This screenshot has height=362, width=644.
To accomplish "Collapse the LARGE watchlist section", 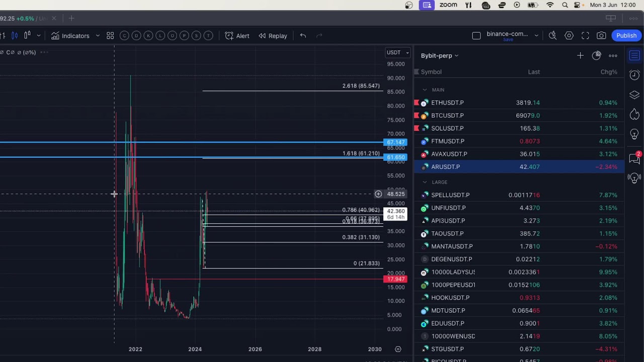I will (425, 182).
